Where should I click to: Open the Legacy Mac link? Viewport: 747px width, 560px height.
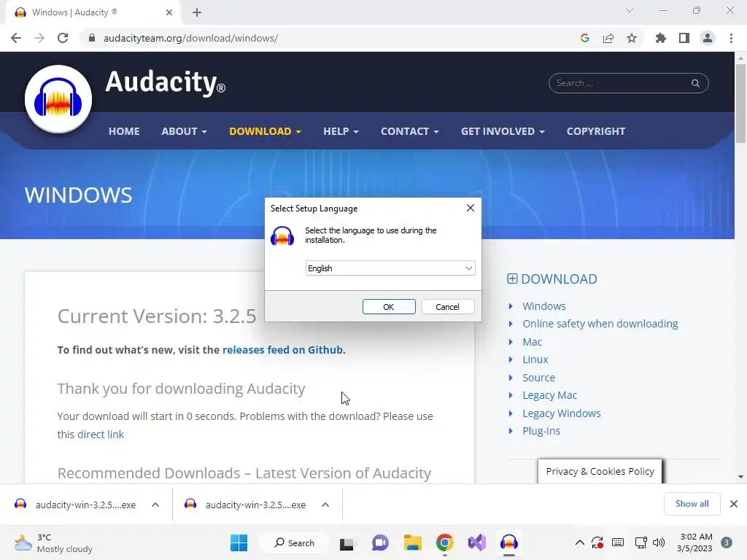click(x=549, y=395)
